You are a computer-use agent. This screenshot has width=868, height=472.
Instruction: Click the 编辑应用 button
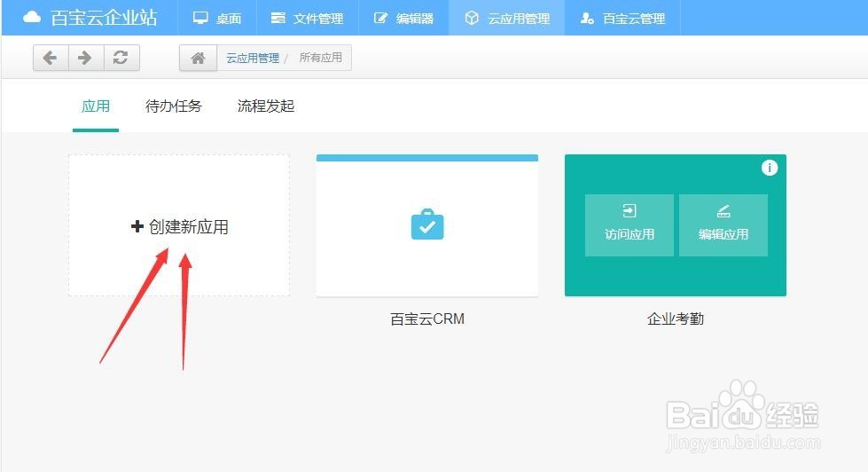click(723, 225)
